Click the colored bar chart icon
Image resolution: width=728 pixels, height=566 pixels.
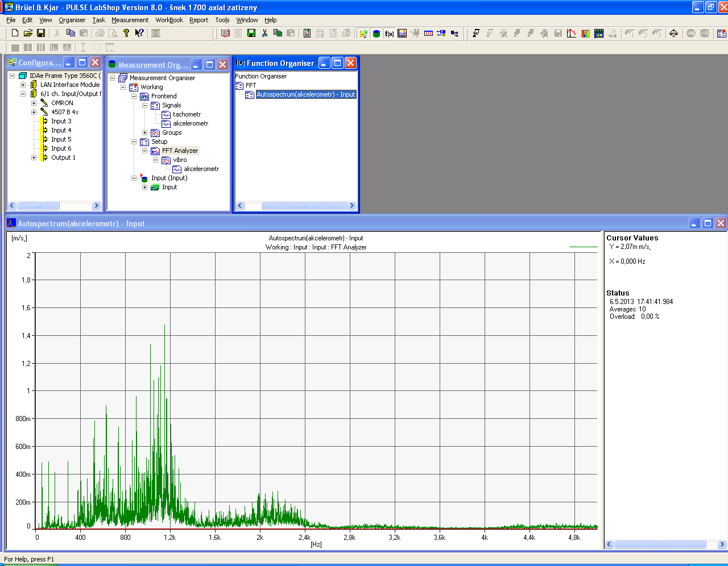[585, 34]
